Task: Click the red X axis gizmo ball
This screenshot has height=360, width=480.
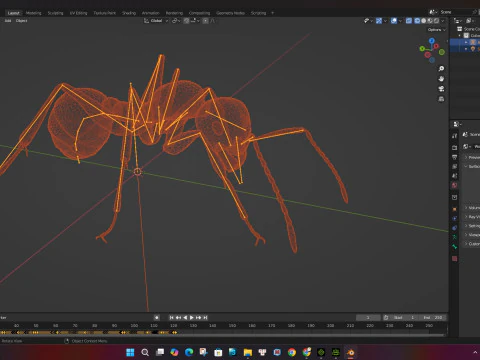Action: coord(436,46)
